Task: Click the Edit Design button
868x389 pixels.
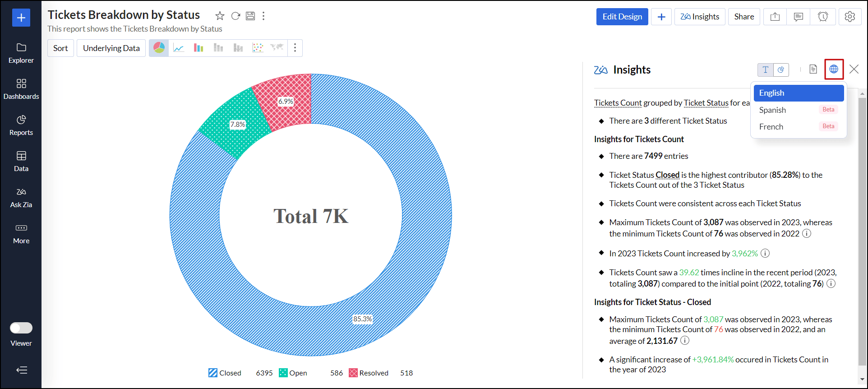Action: (622, 17)
